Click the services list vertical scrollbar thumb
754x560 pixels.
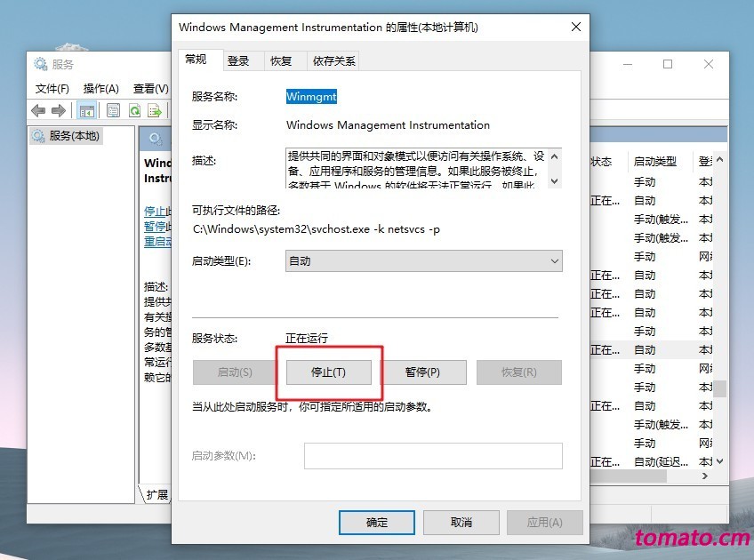pos(720,388)
